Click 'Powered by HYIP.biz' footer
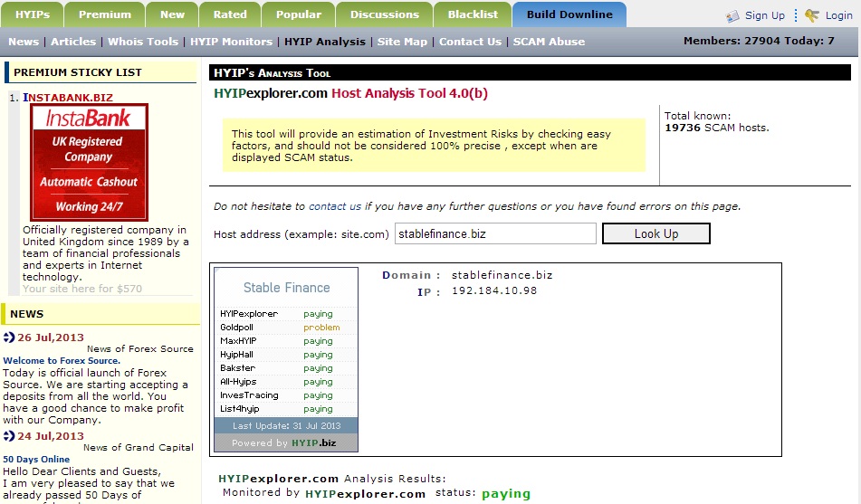The height and width of the screenshot is (504, 861). click(x=285, y=443)
